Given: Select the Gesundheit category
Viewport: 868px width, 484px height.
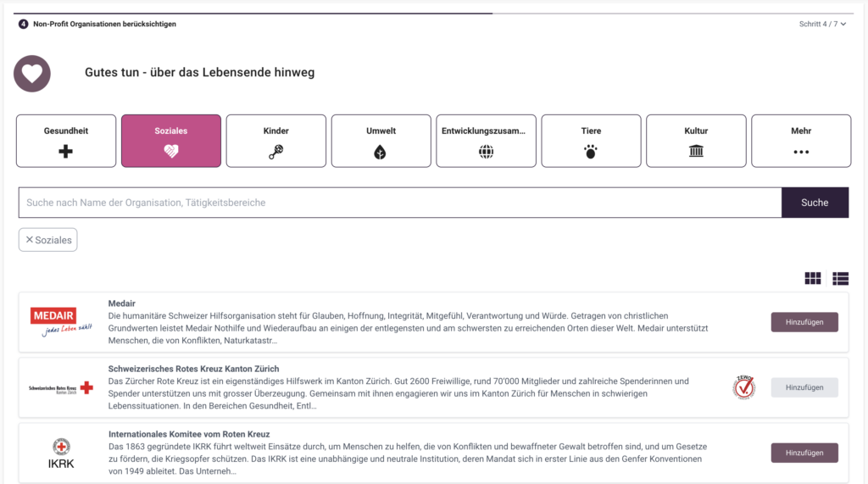Looking at the screenshot, I should [x=66, y=141].
